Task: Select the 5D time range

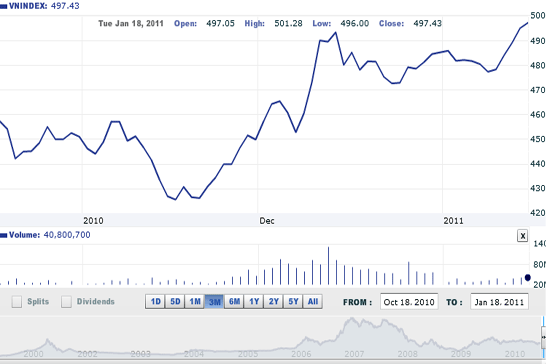Action: 175,302
